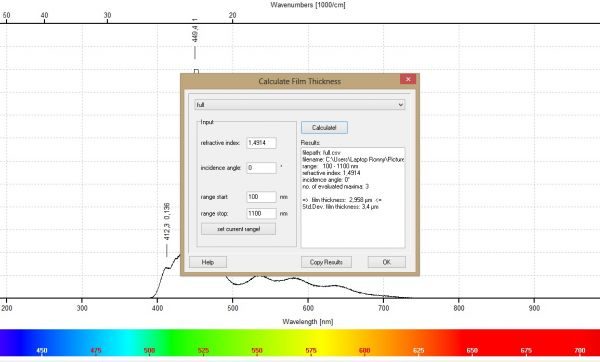Screen dimensions: 600x362
Task: Click the Wavenumbers [1000/cm] axis title
Action: click(x=308, y=5)
